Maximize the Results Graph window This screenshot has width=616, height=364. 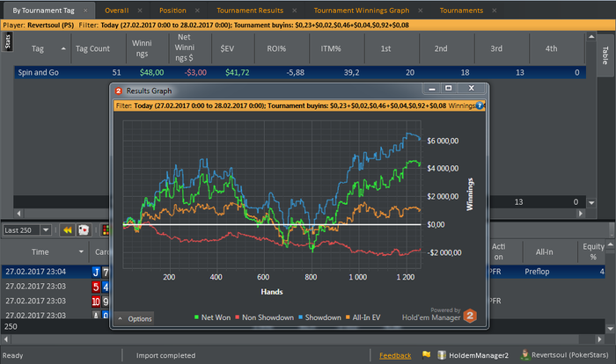tap(448, 88)
